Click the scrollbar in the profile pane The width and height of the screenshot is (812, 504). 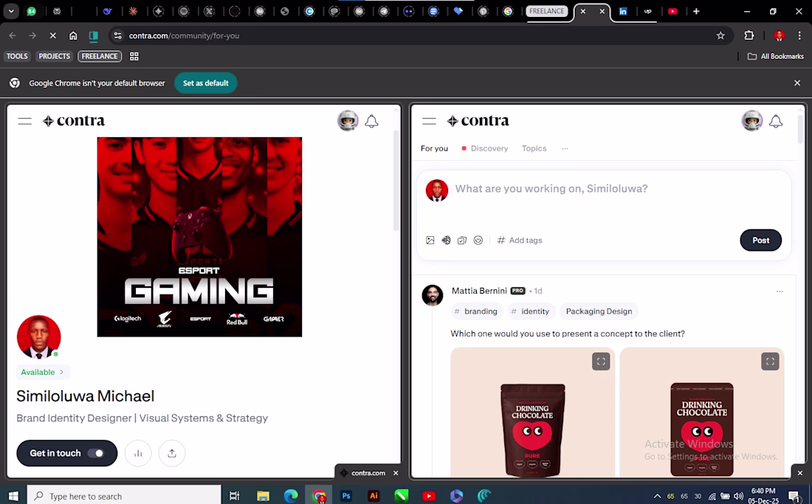pos(396,181)
